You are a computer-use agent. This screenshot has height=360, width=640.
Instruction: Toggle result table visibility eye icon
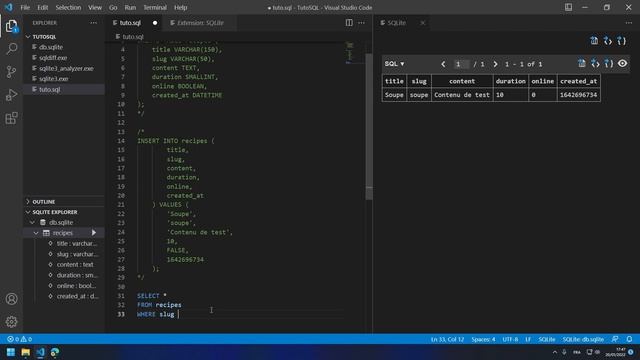[x=622, y=64]
